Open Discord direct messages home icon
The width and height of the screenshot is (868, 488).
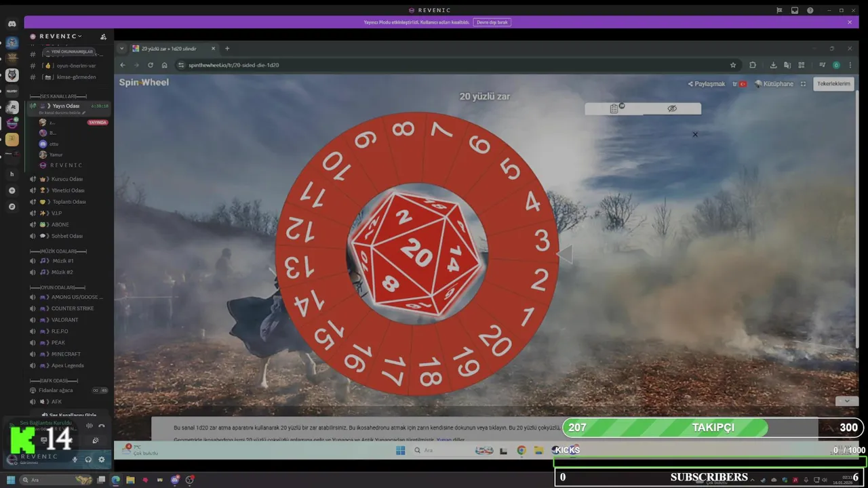pos(12,24)
